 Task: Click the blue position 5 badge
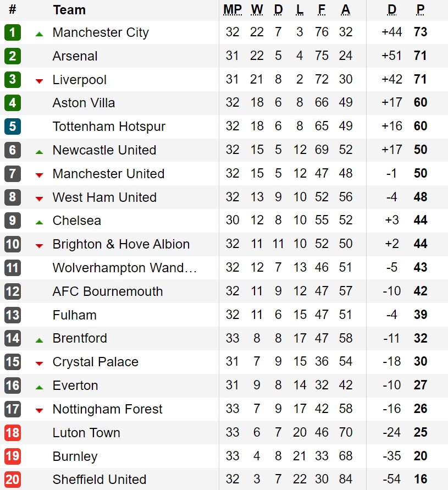pyautogui.click(x=13, y=126)
